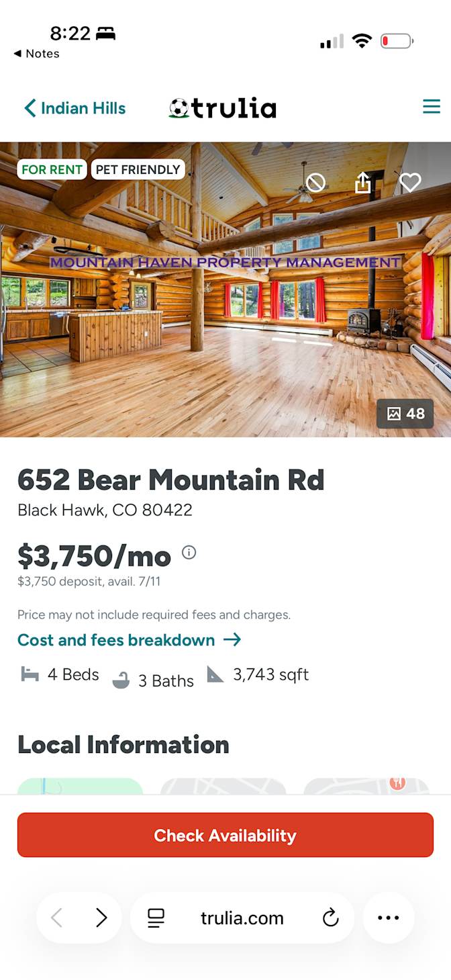Tap the trulia.com address field
The width and height of the screenshot is (451, 980).
(242, 918)
